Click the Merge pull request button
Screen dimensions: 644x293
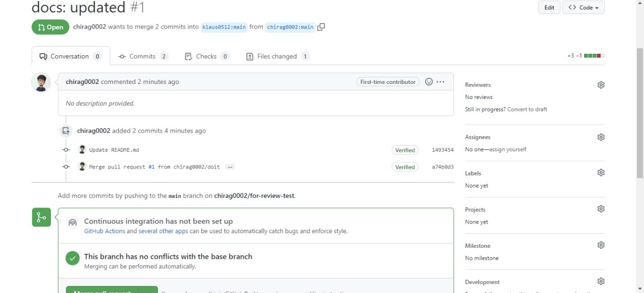pos(102,290)
